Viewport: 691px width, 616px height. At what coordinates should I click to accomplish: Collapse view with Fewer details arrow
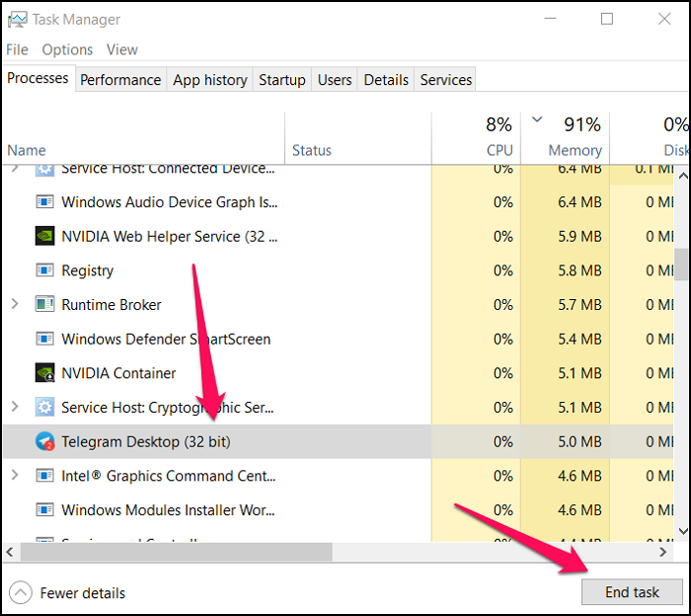[21, 592]
